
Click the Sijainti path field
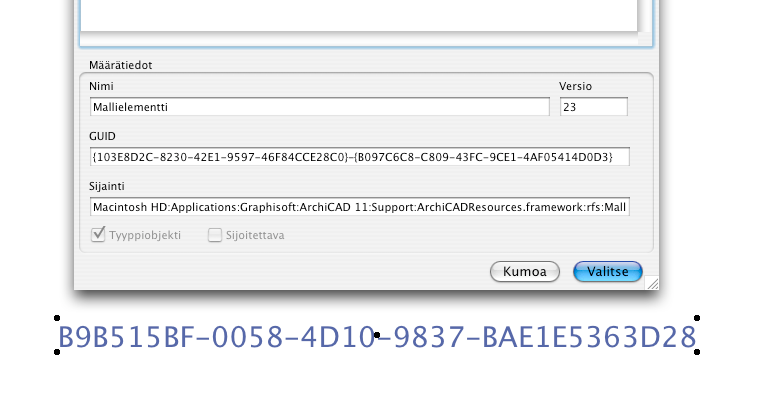(358, 207)
